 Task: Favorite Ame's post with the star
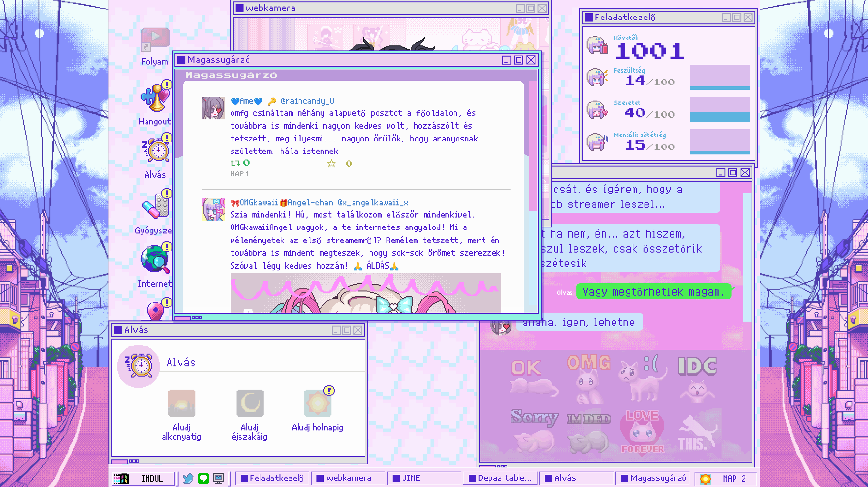pos(331,164)
